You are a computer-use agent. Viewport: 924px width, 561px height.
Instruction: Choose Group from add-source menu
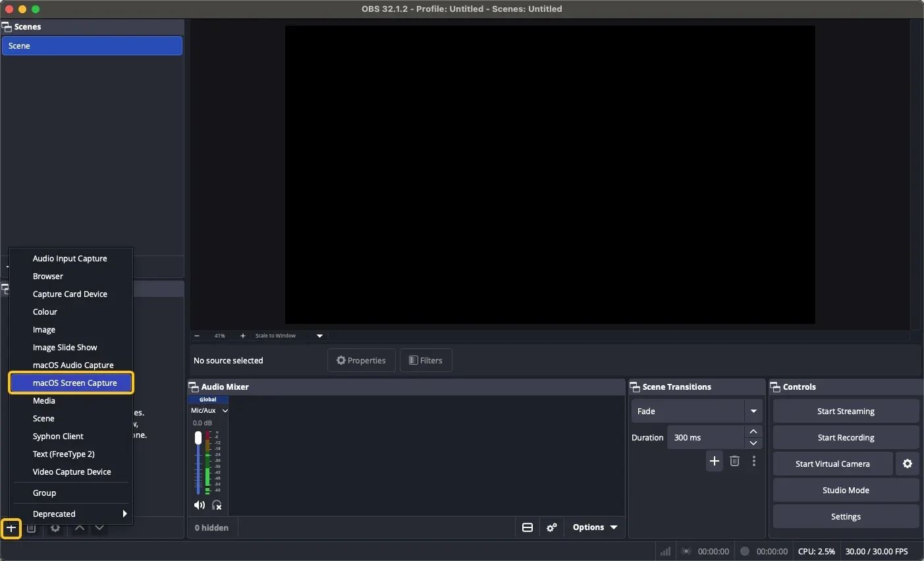click(x=71, y=493)
